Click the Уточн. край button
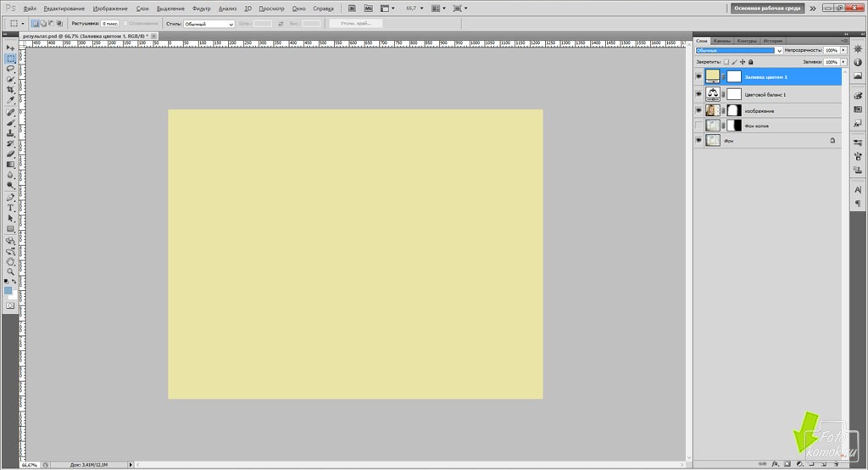868x470 pixels. [x=355, y=24]
